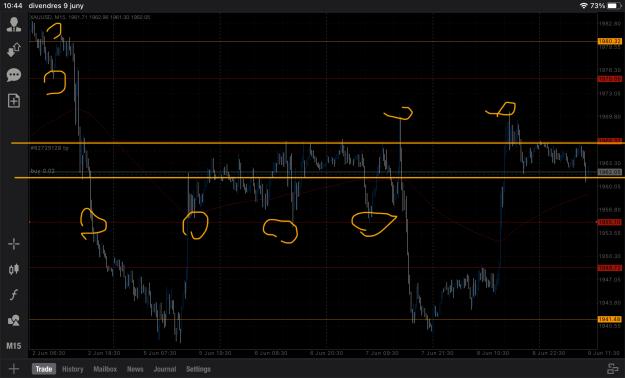Select the red 1948.72 level label
This screenshot has height=378, width=625.
609,268
